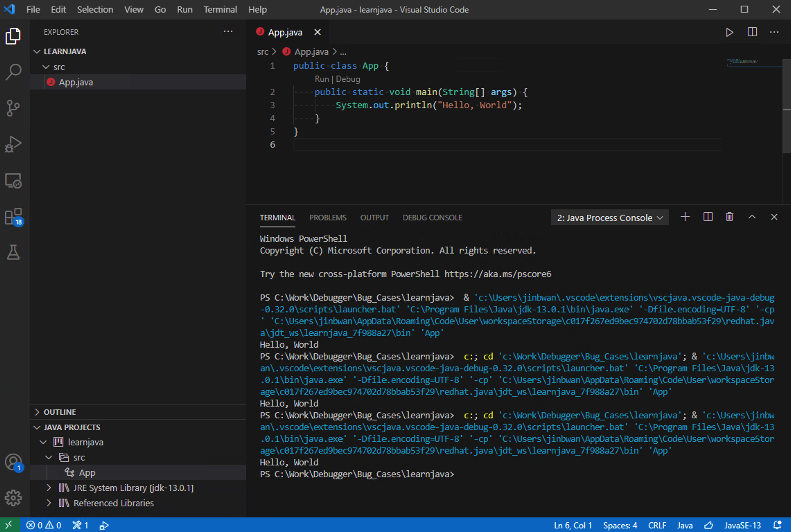Open the File menu
The height and width of the screenshot is (532, 791).
33,9
